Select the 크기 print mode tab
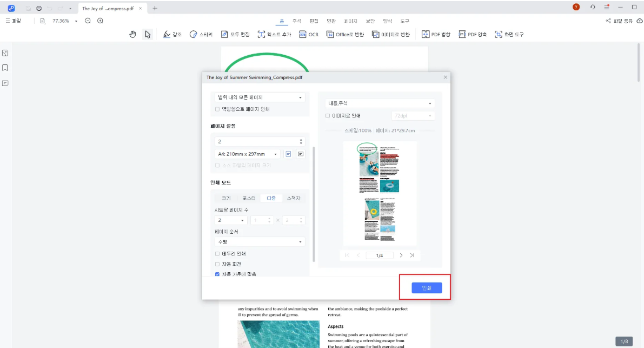The image size is (644, 348). [x=226, y=198]
